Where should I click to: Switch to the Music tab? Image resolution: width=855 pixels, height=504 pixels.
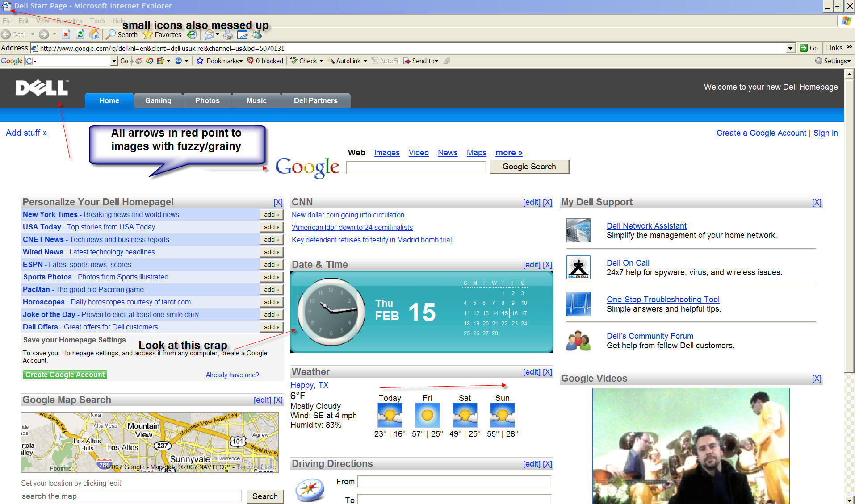tap(256, 100)
